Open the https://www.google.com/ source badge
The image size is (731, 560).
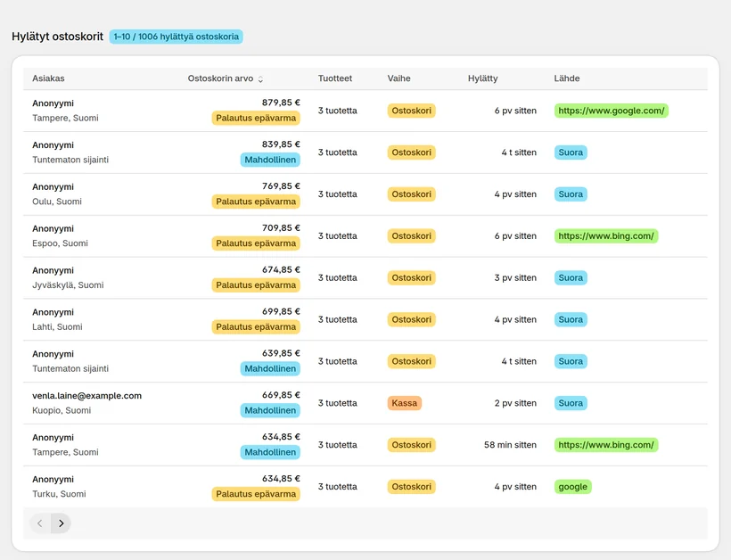612,111
